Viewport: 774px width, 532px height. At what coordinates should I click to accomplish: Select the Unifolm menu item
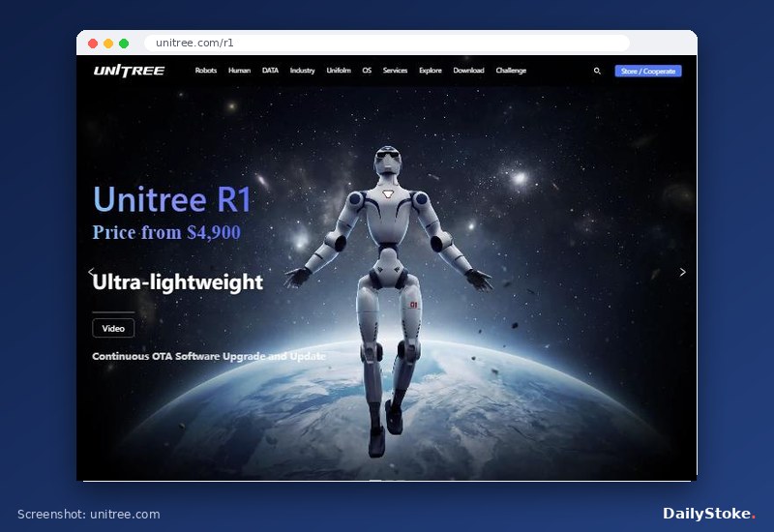(339, 71)
